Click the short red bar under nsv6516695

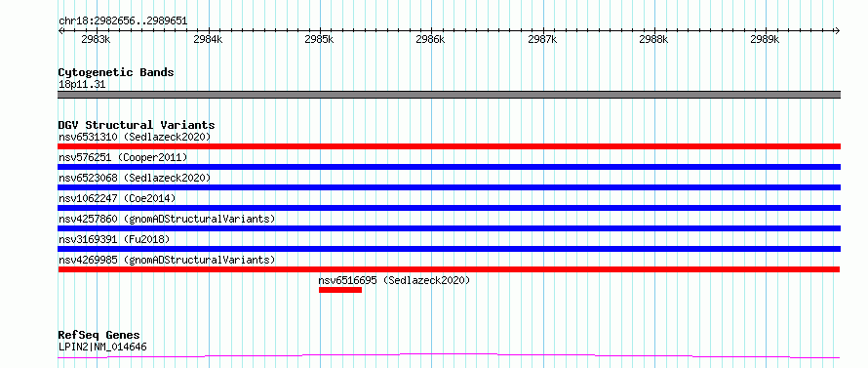(x=340, y=290)
